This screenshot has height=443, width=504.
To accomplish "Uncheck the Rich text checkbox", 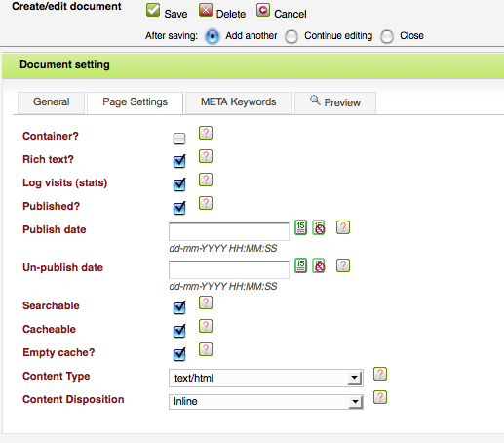I will click(x=179, y=161).
